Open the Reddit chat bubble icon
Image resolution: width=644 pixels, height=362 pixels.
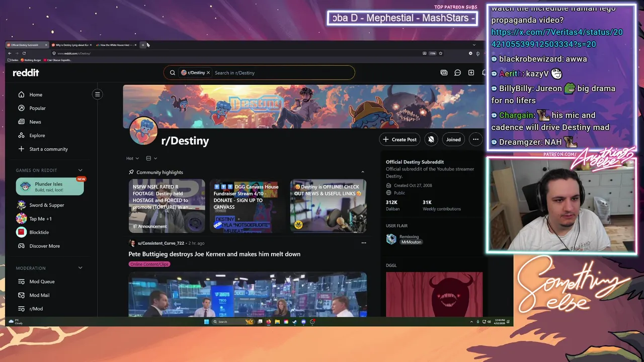click(457, 72)
